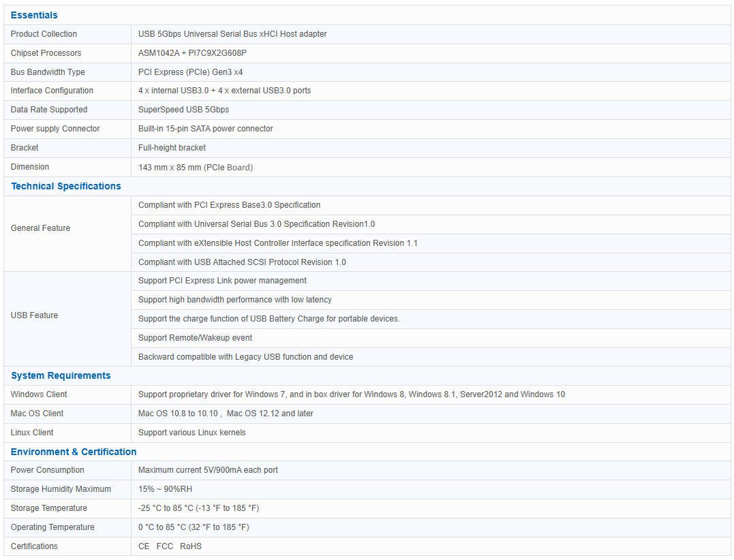Viewport: 734px width, 560px height.
Task: Click the PCI Express Gen3 x4 value
Action: tap(190, 72)
